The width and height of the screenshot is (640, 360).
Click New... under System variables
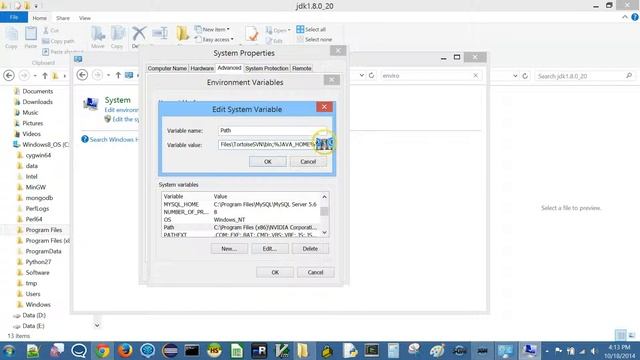(229, 249)
